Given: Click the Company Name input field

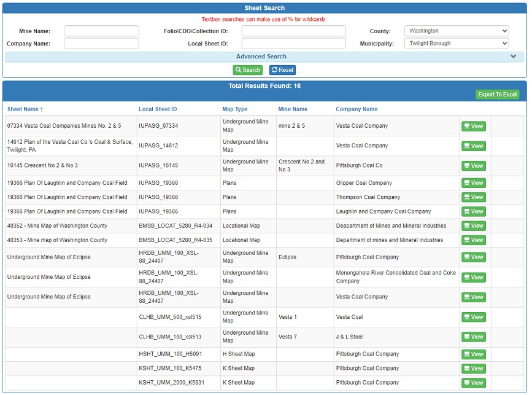Looking at the screenshot, I should click(x=101, y=44).
